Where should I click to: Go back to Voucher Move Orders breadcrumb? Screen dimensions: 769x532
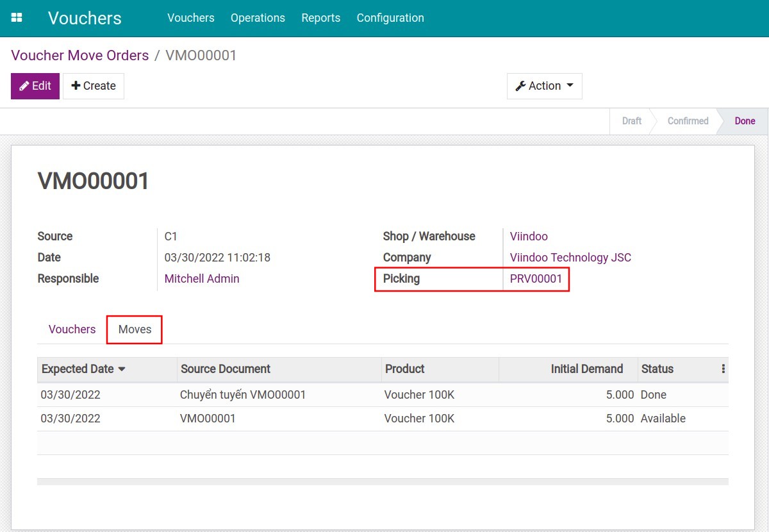click(80, 55)
